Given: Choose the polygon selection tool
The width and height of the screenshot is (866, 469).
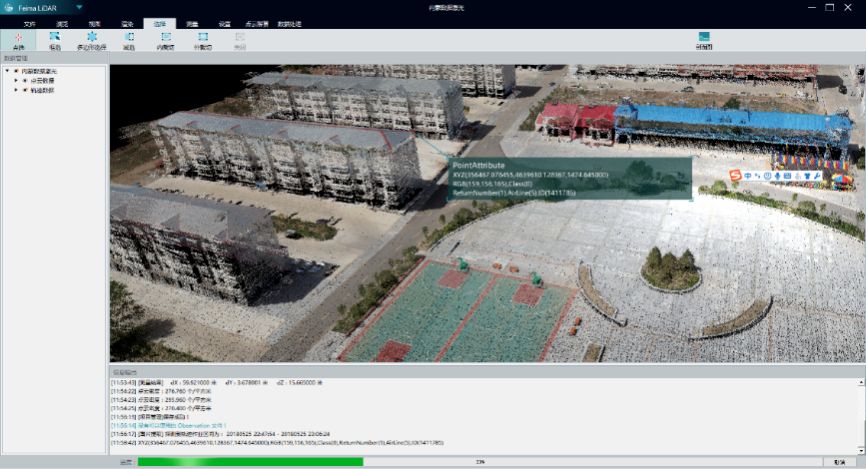Looking at the screenshot, I should pos(91,40).
